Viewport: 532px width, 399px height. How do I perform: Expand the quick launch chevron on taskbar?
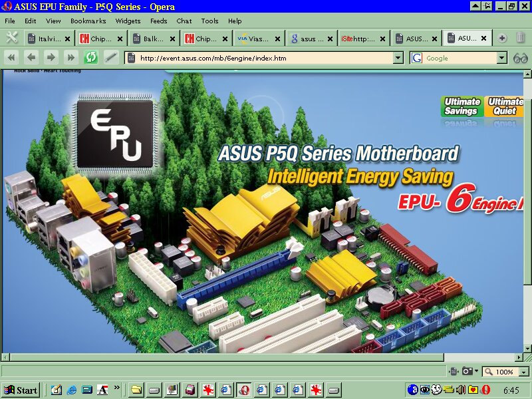[117, 387]
